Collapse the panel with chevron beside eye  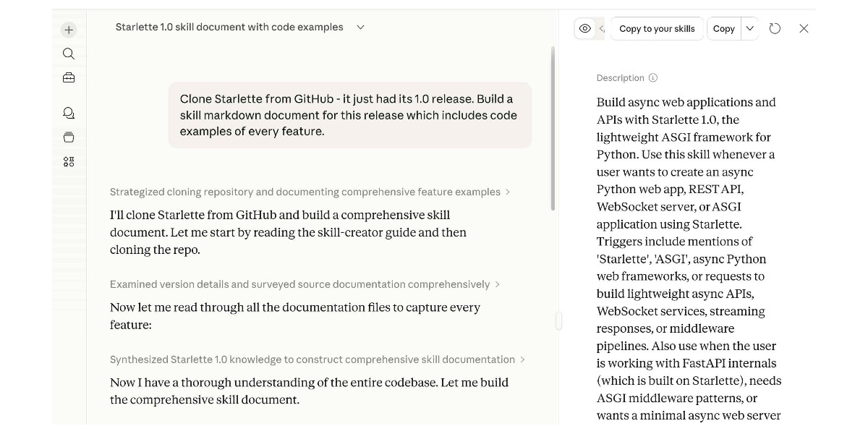coord(601,28)
